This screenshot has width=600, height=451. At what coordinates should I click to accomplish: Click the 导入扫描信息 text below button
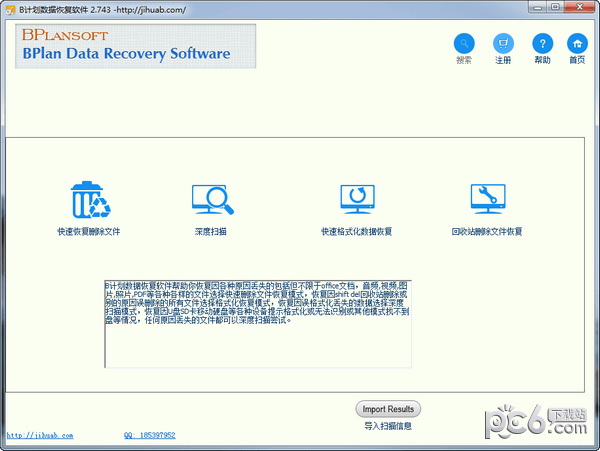pyautogui.click(x=388, y=426)
